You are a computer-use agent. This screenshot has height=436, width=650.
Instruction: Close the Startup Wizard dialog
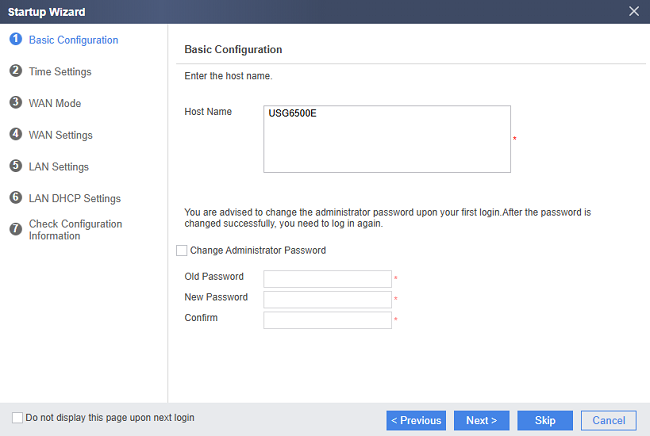tap(633, 11)
